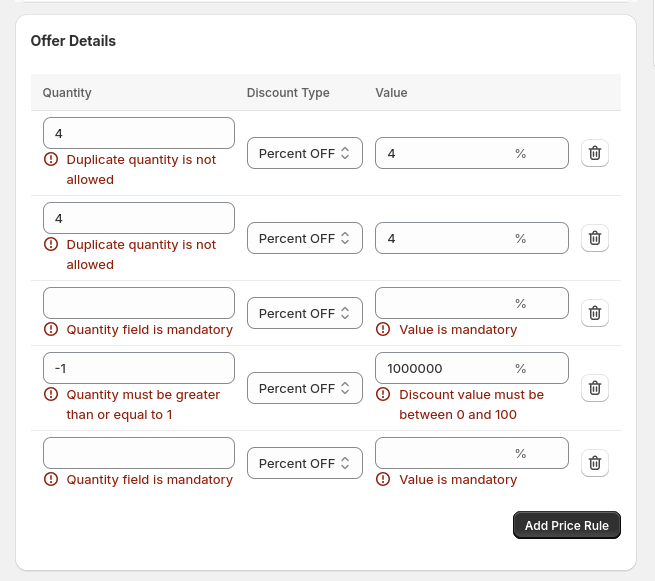Image resolution: width=655 pixels, height=581 pixels.
Task: Remove the last price rule row
Action: pyautogui.click(x=594, y=463)
